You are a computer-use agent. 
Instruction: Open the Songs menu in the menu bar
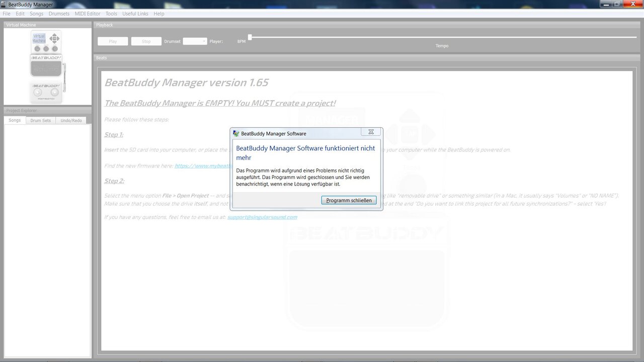(x=36, y=14)
